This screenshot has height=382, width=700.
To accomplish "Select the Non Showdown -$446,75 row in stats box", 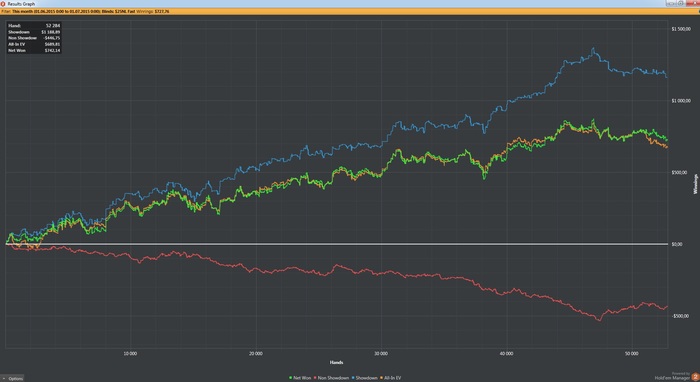I will tap(34, 38).
